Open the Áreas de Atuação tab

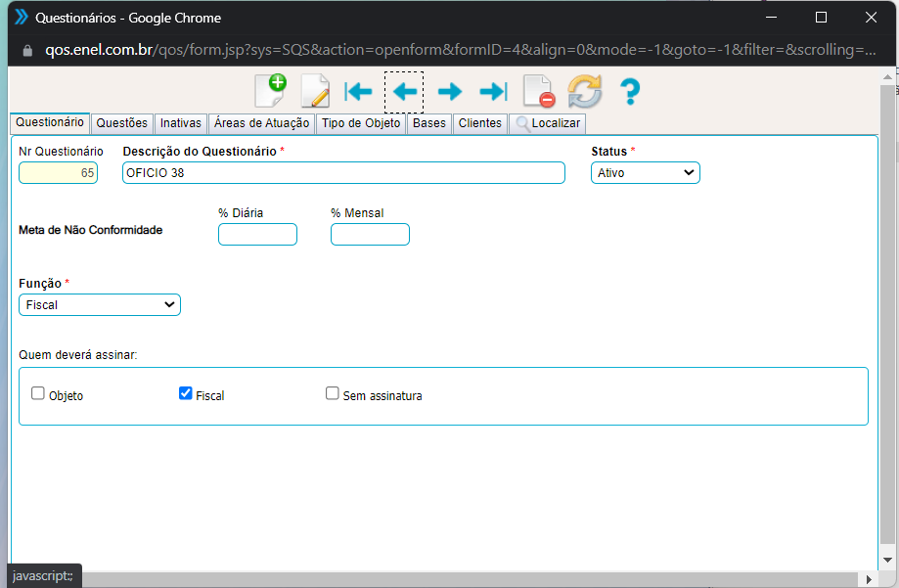coord(261,123)
